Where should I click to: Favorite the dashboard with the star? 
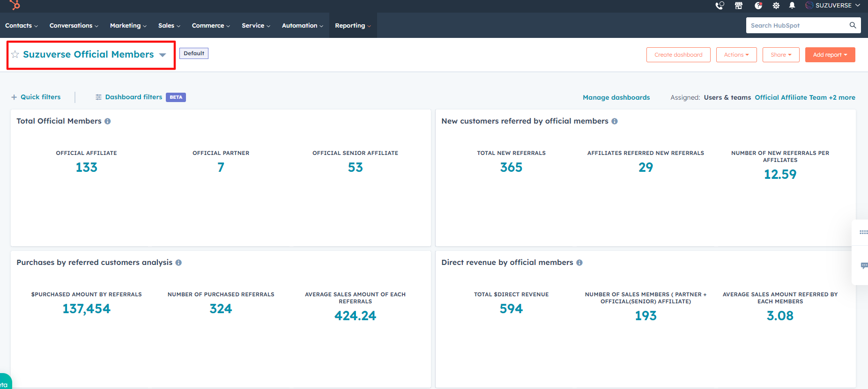click(x=15, y=54)
